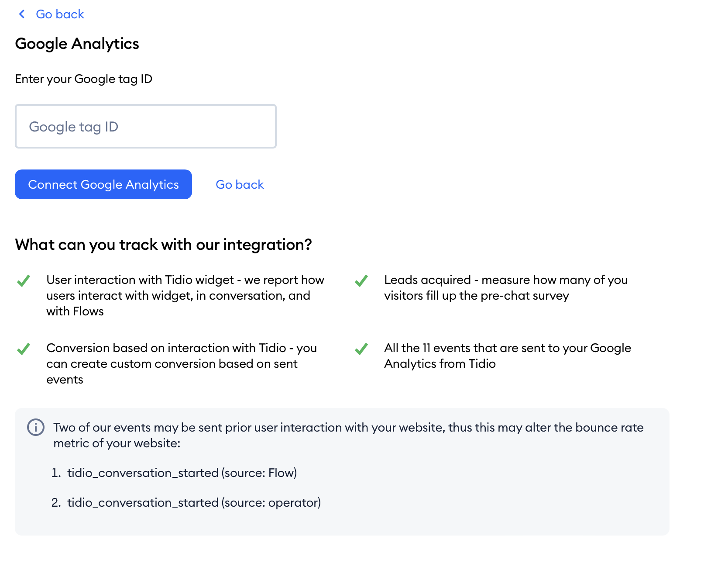The height and width of the screenshot is (567, 728).
Task: Select the User interaction with Tidio widget text
Action: click(185, 295)
